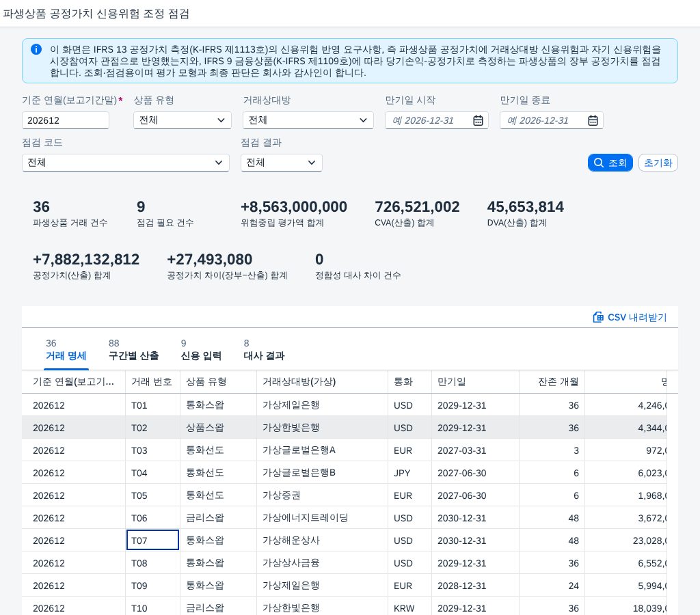
Task: Click the JPY currency cell in row T04
Action: pos(410,473)
